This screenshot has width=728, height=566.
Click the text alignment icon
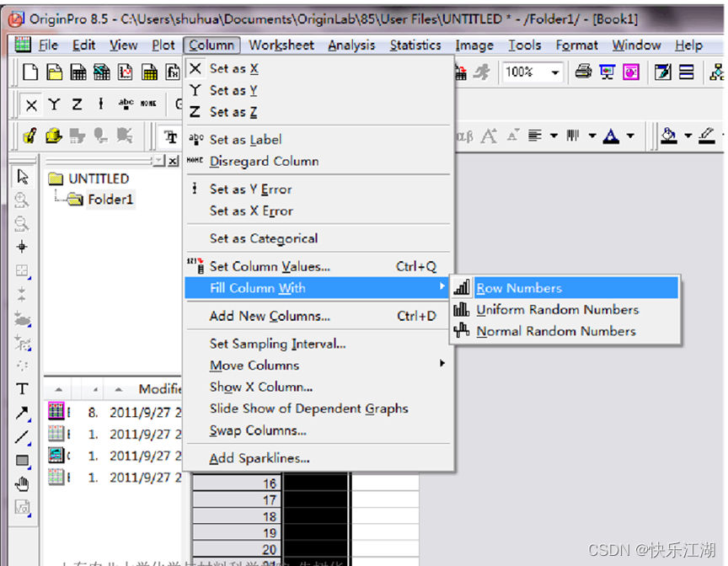(535, 136)
